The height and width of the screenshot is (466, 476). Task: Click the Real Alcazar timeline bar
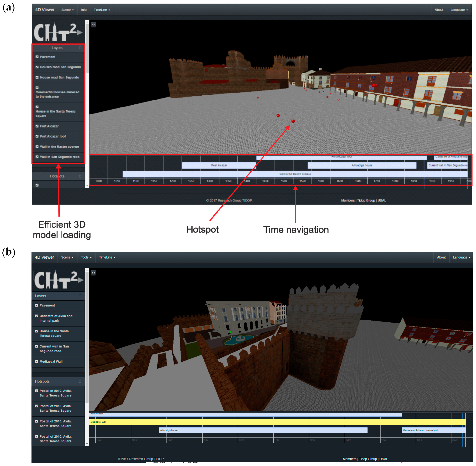click(x=219, y=165)
